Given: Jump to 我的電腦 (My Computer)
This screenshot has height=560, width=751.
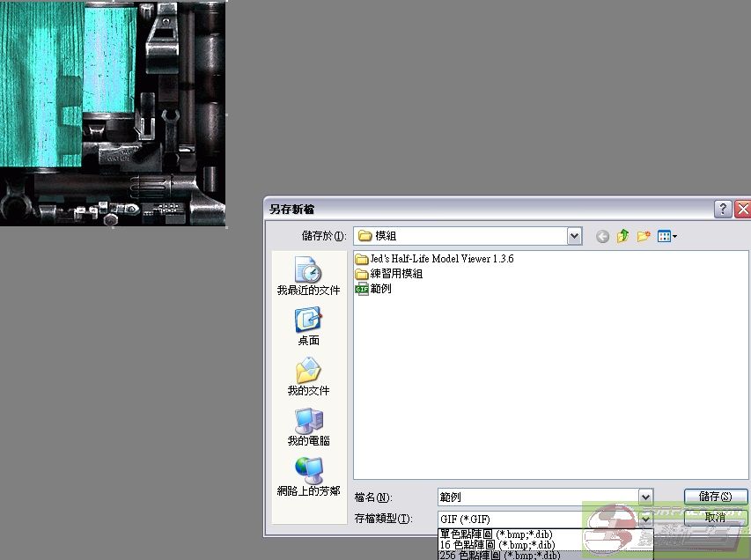Looking at the screenshot, I should [x=308, y=426].
